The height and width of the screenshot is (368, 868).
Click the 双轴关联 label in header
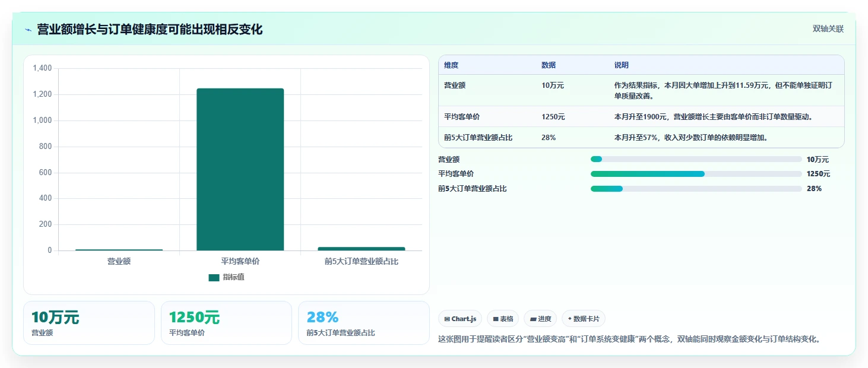[x=828, y=29]
